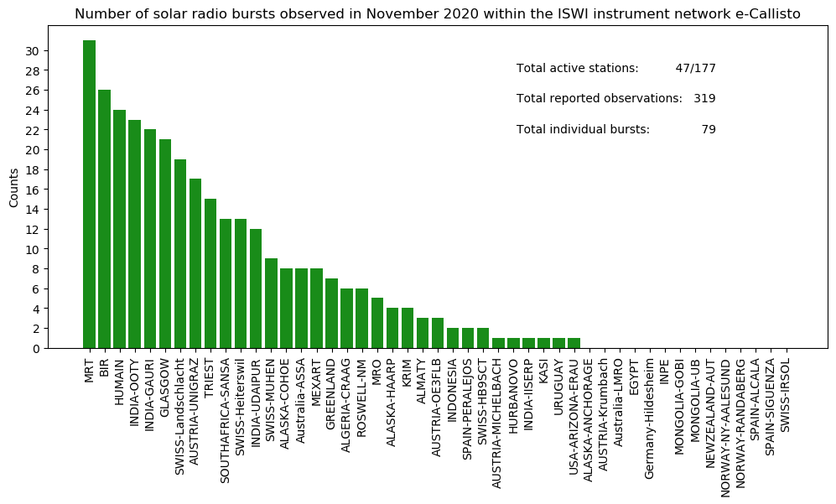Click the MONGOLIA-GOBI station label

pos(678,407)
